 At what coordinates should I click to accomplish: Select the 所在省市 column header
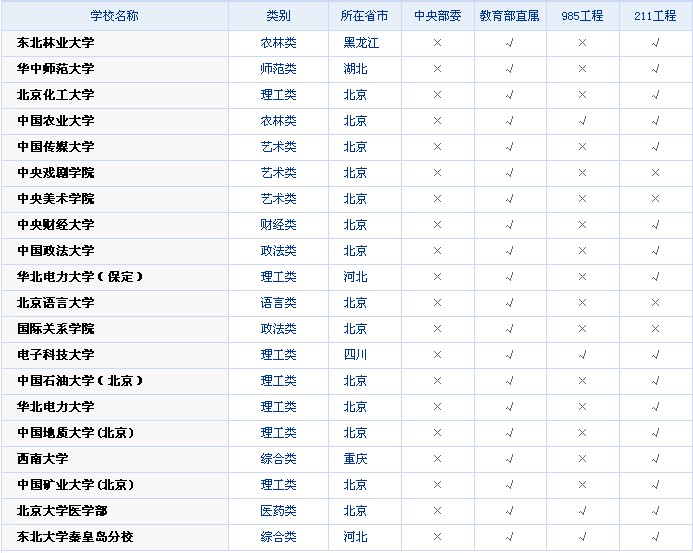click(x=364, y=17)
